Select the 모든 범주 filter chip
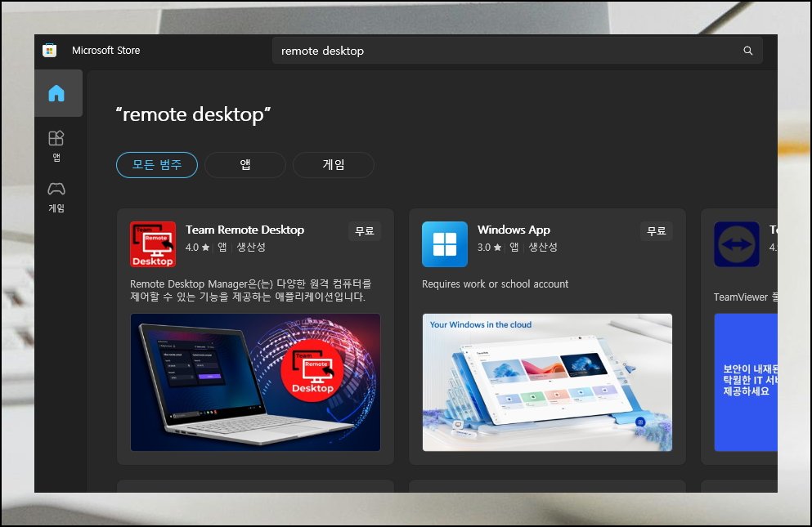The image size is (812, 527). [157, 165]
